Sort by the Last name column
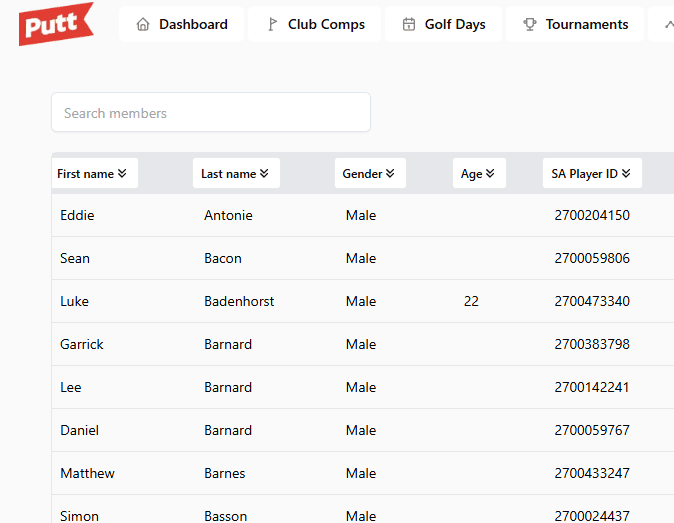Screen dimensions: 674x523 click(235, 173)
